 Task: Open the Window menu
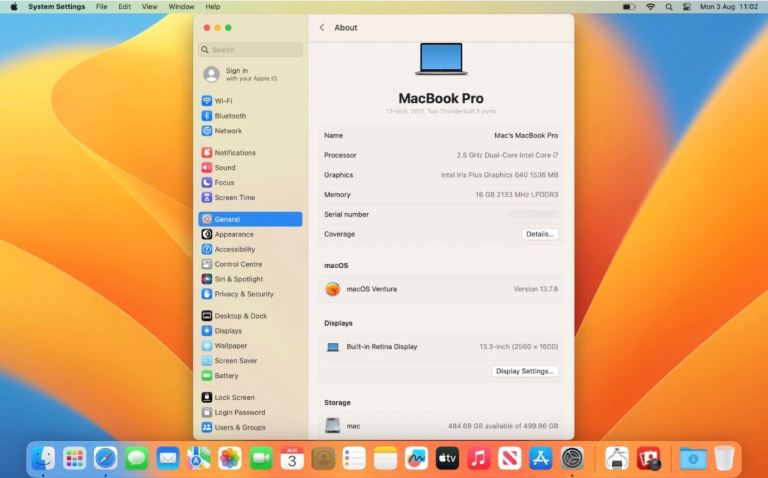181,7
